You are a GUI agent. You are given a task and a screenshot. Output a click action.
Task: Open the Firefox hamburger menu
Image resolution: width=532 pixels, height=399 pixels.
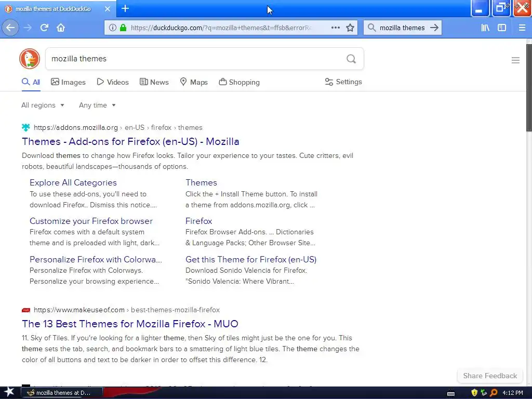(522, 28)
